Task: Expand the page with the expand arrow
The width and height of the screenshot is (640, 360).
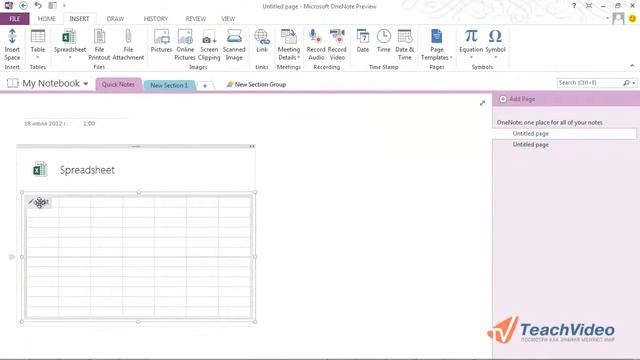Action: tap(482, 103)
